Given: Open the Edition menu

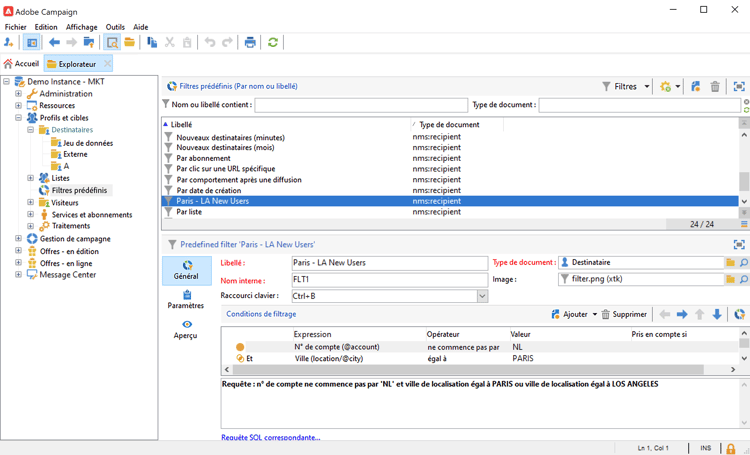Looking at the screenshot, I should coord(46,27).
